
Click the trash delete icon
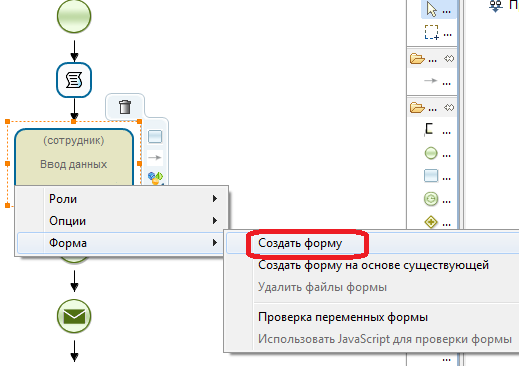[125, 107]
